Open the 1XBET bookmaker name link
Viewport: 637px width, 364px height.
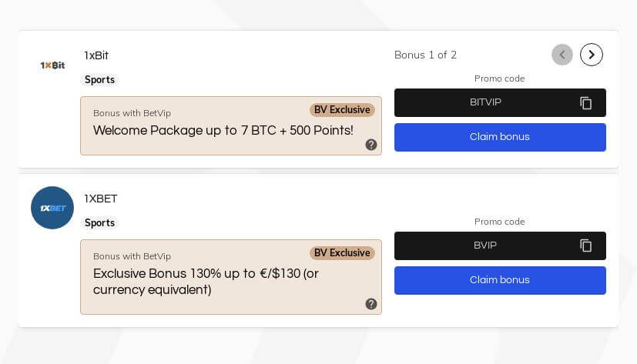(101, 199)
